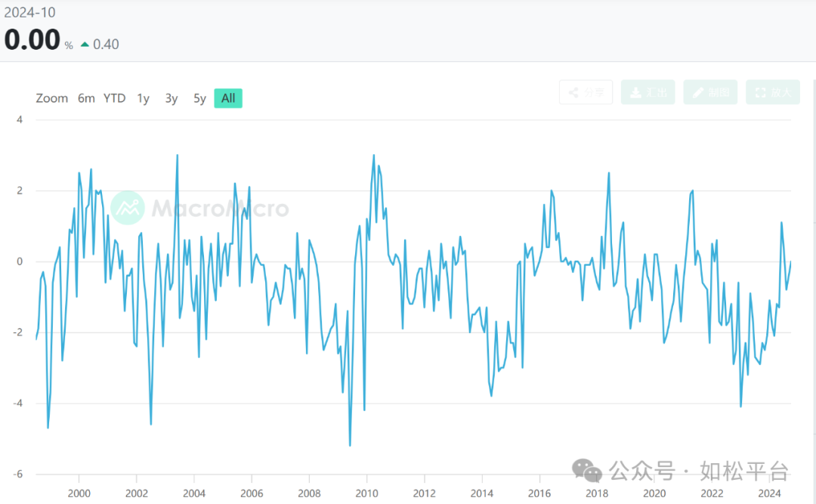The image size is (816, 504).
Task: Click the WeChat icon in the watermark
Action: click(587, 471)
